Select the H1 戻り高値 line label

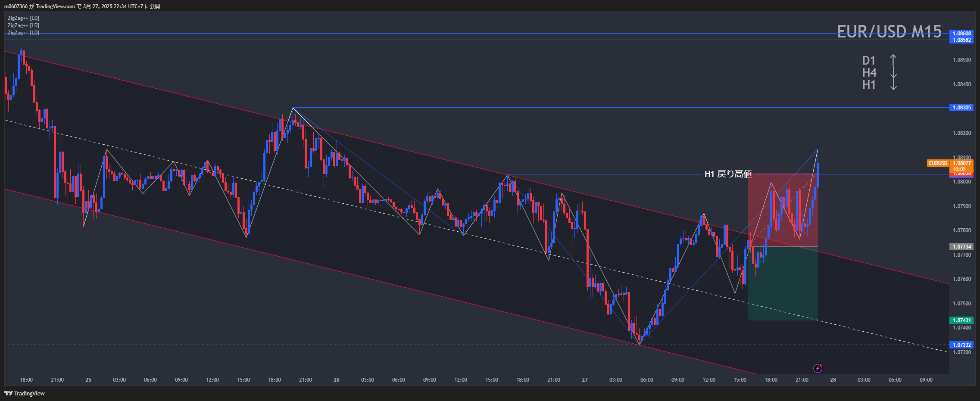tap(728, 174)
